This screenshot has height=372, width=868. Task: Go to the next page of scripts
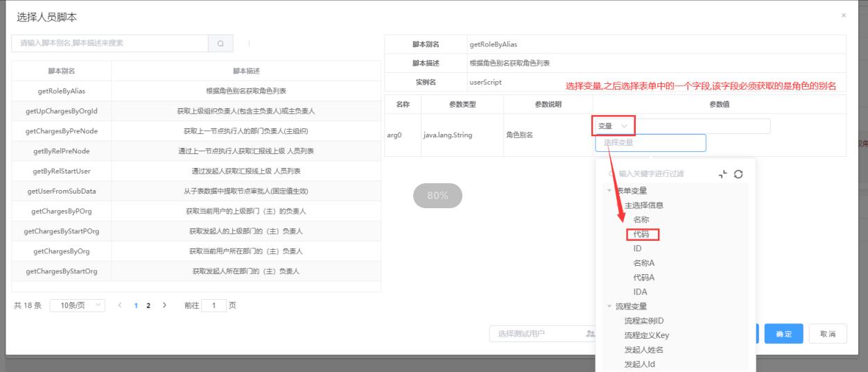click(164, 305)
